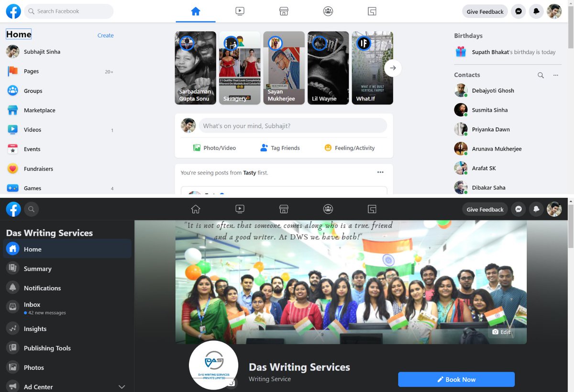Viewport: 574px width, 392px height.
Task: Open Fundraisers from the left sidebar
Action: 60,169
